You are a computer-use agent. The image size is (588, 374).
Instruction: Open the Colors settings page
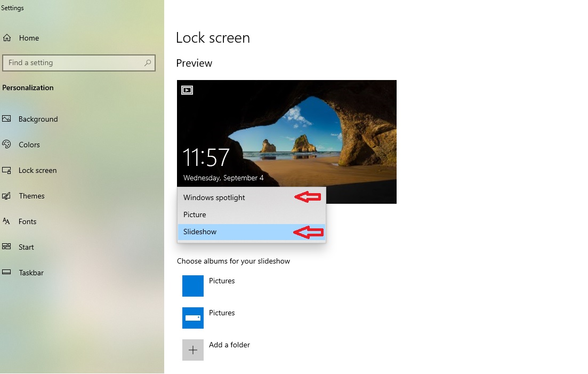29,145
